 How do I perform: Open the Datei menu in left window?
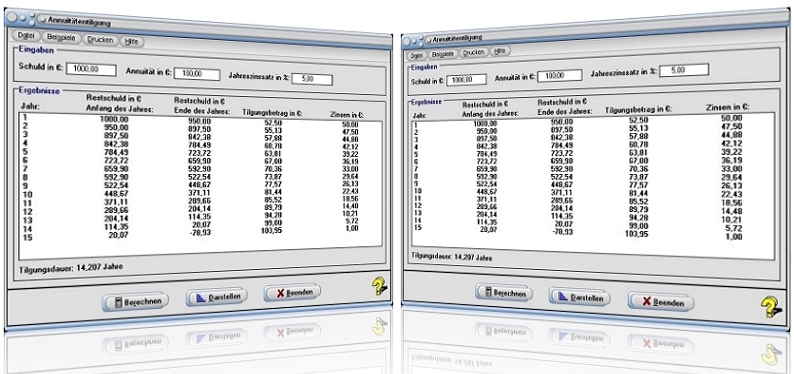click(25, 35)
